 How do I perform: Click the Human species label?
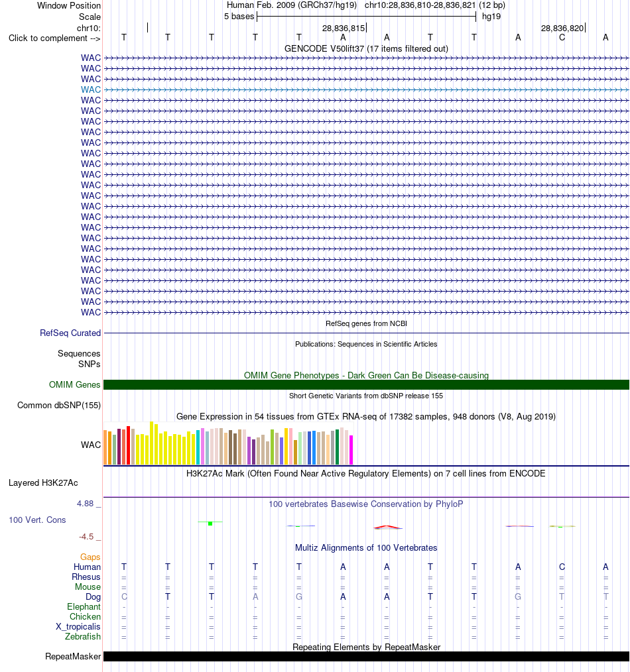tap(87, 567)
